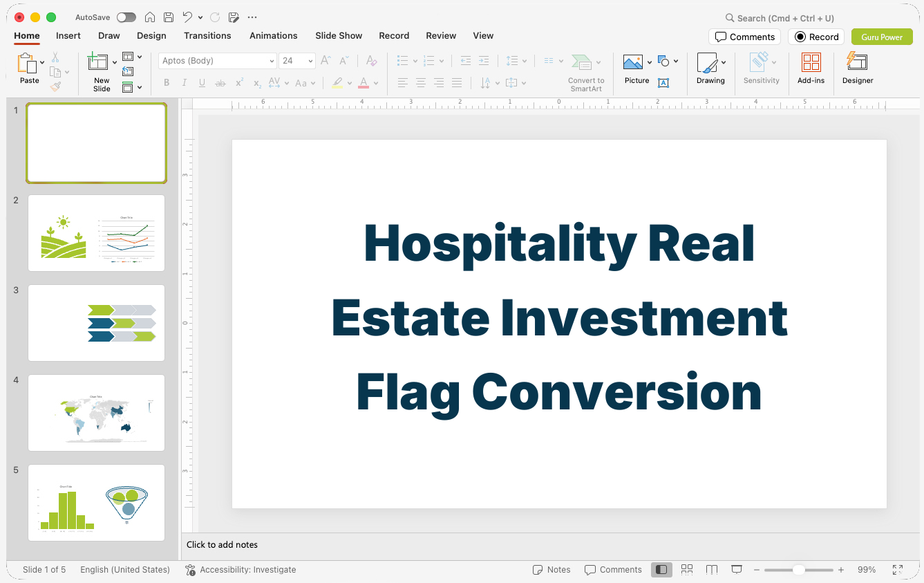This screenshot has width=924, height=583.
Task: Open the Animations tab
Action: click(x=274, y=35)
